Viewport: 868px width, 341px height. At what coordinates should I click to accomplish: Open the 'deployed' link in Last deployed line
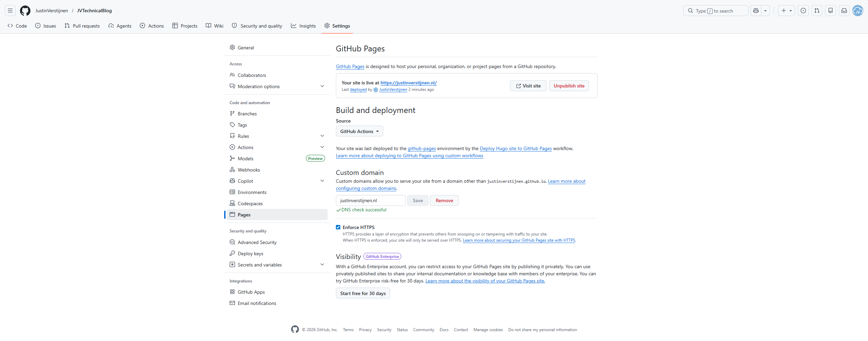pyautogui.click(x=358, y=90)
